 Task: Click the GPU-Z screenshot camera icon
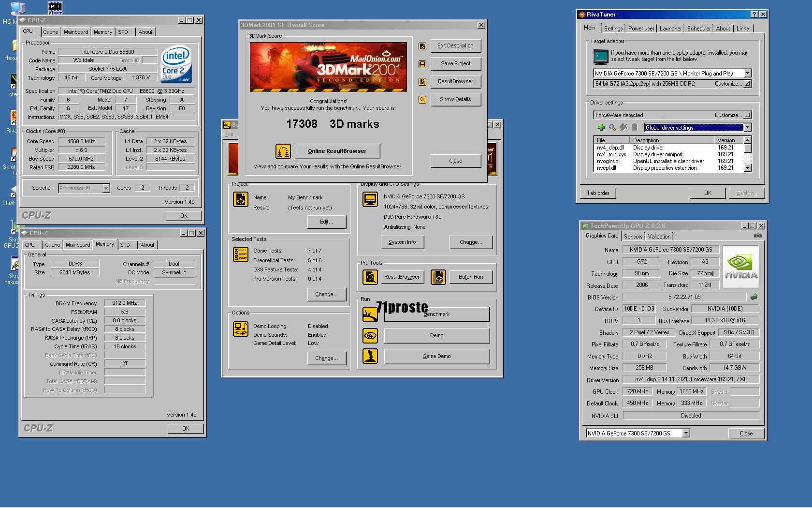pos(757,236)
